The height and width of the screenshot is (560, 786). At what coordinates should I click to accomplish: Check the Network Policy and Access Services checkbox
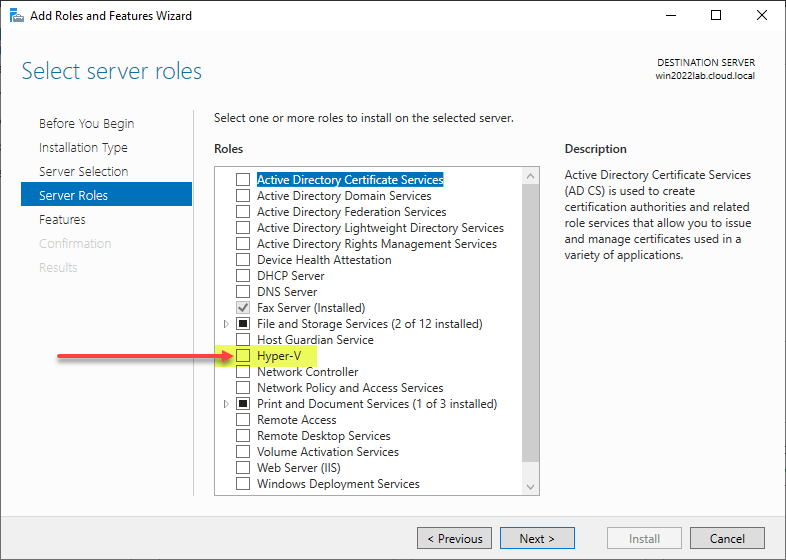tap(243, 388)
